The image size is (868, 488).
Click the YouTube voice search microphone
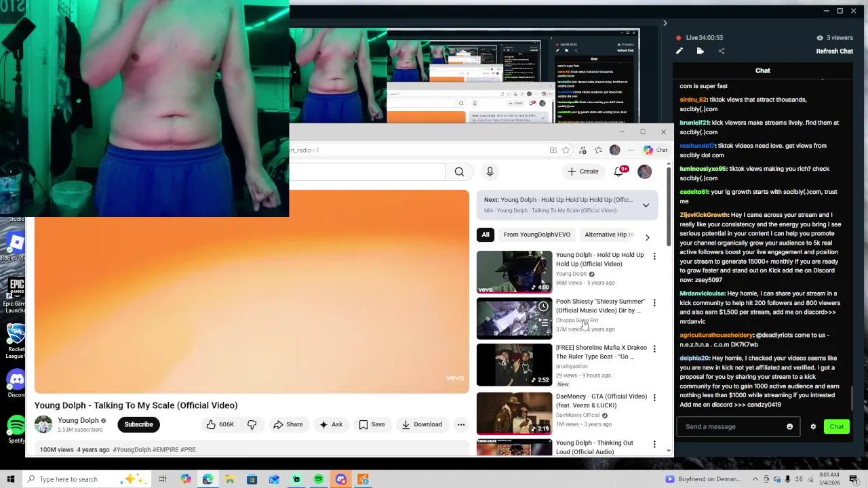(x=490, y=171)
